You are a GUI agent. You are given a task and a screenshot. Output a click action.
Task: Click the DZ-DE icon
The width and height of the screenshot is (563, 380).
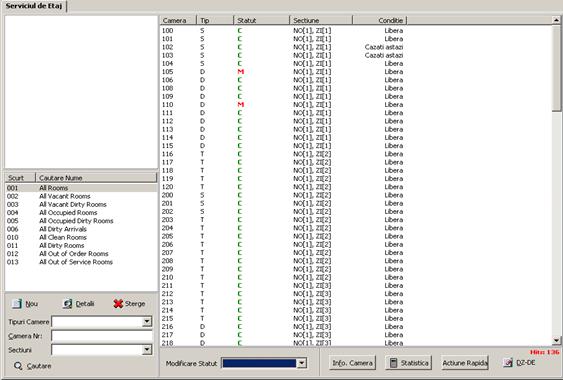508,363
